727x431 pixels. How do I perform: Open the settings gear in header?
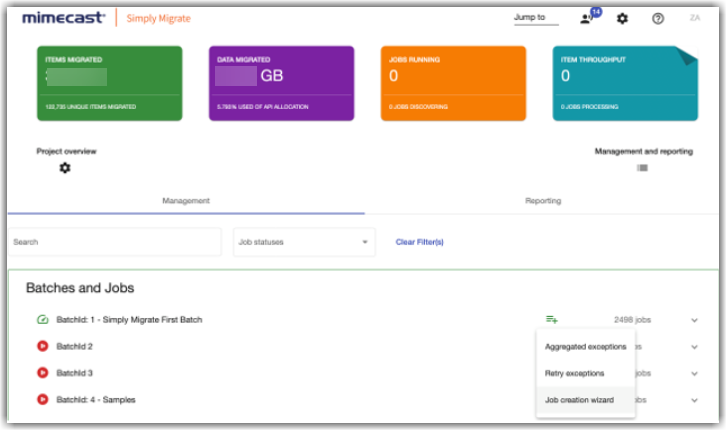click(622, 18)
